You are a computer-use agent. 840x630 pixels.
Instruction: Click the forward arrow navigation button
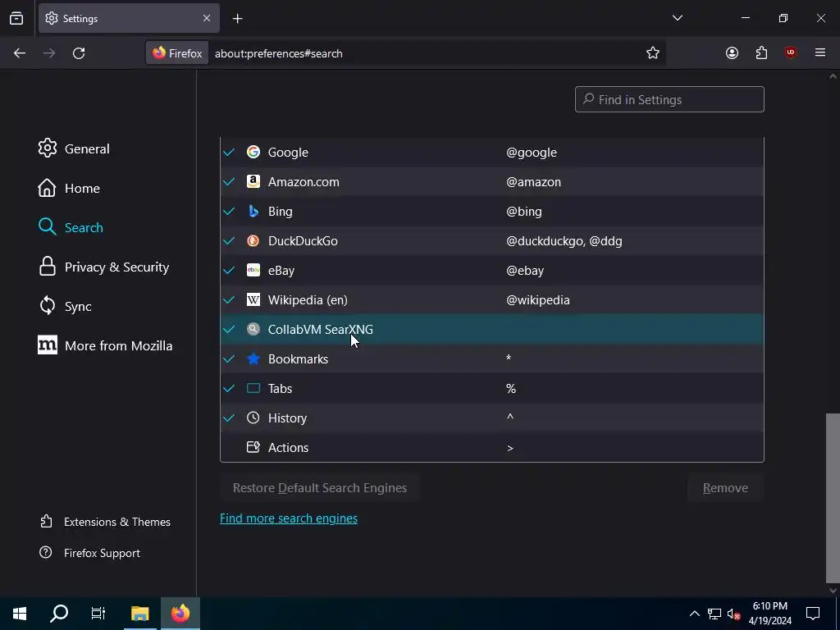[49, 53]
